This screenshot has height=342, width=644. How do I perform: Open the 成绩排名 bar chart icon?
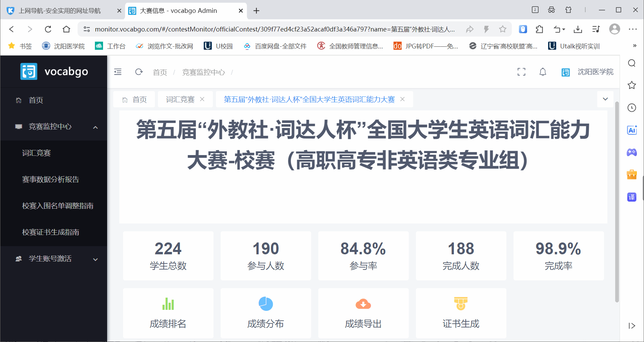point(168,304)
